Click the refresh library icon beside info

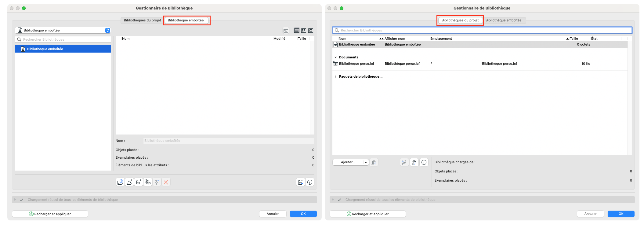tap(414, 162)
